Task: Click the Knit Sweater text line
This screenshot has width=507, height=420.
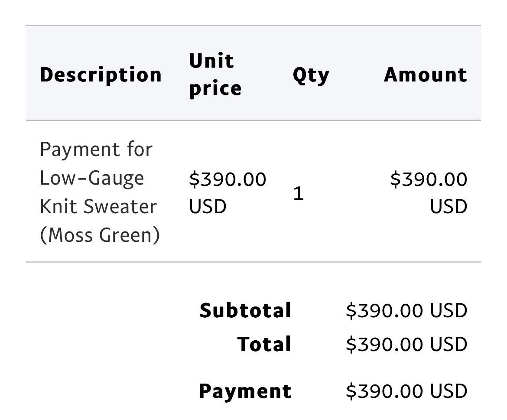Action: pos(98,206)
